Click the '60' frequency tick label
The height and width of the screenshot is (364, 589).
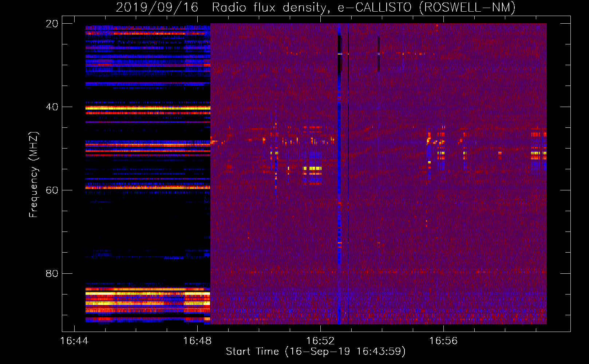pos(52,190)
